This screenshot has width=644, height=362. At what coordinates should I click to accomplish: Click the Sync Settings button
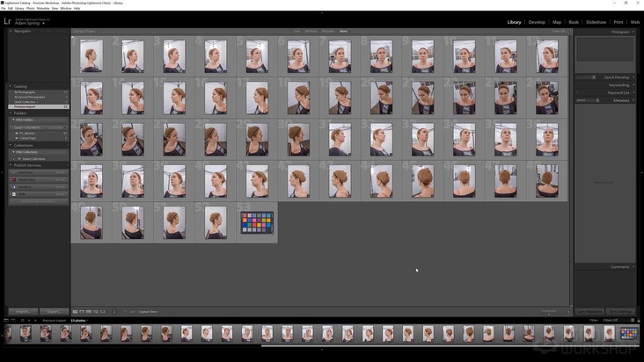tap(620, 312)
